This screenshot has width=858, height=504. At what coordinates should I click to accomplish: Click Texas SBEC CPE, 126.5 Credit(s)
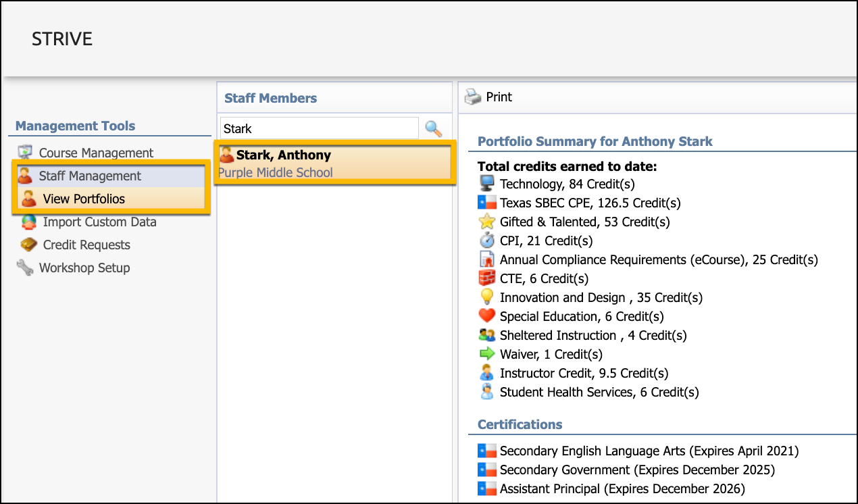click(x=590, y=203)
